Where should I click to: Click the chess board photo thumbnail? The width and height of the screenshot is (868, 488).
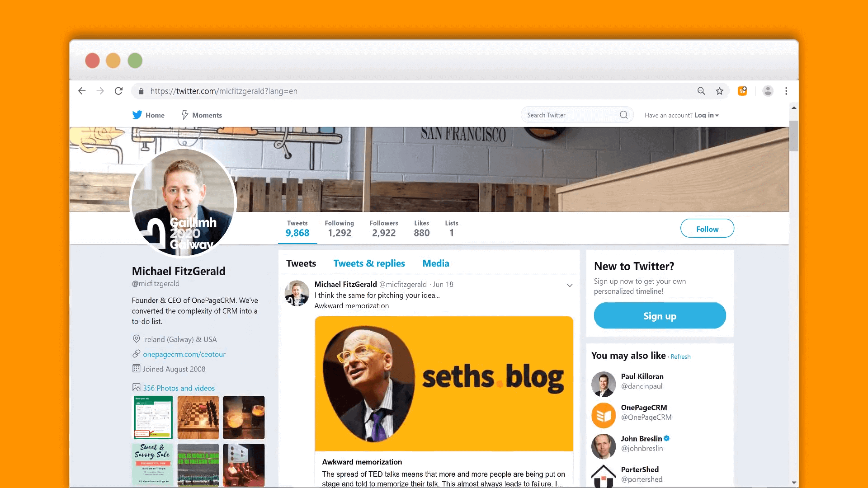(x=198, y=417)
